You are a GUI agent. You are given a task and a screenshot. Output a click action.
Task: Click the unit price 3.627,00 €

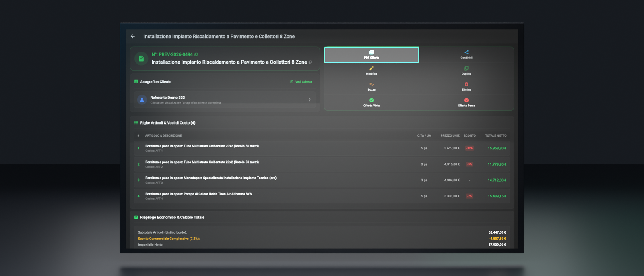[452, 148]
